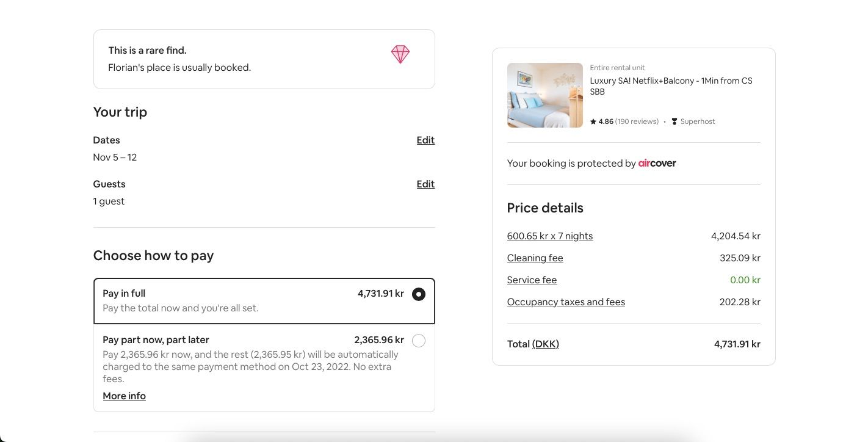Image resolution: width=868 pixels, height=442 pixels.
Task: Click the Pay part now circle icon
Action: click(x=419, y=341)
